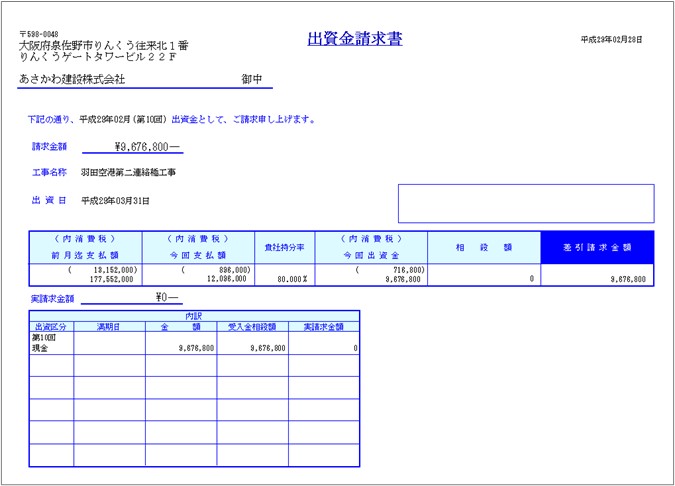Select the 出資日 date 平成29年03月31日

(116, 201)
